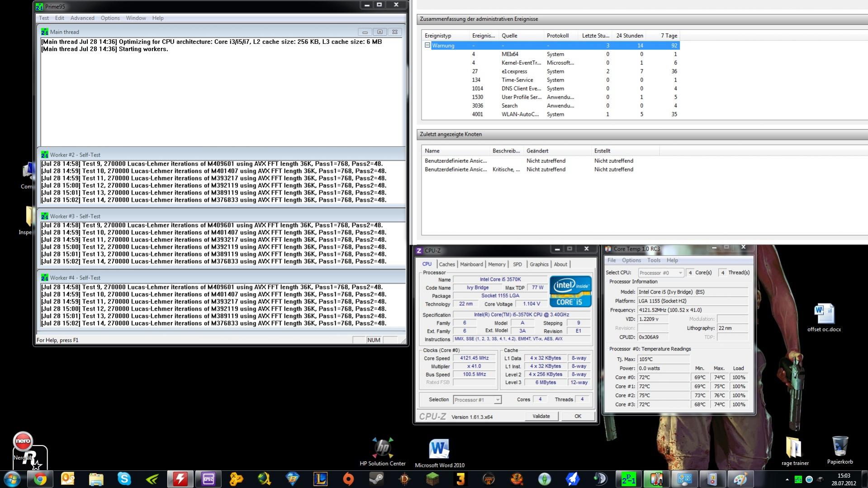The width and height of the screenshot is (868, 488).
Task: Open HP Solution Center desktop shortcut
Action: click(x=383, y=451)
